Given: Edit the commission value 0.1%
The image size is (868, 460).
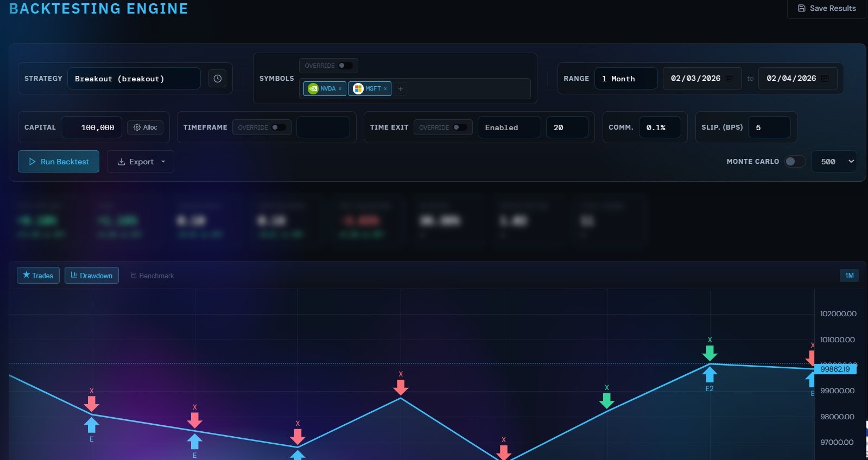Looking at the screenshot, I should [x=660, y=127].
